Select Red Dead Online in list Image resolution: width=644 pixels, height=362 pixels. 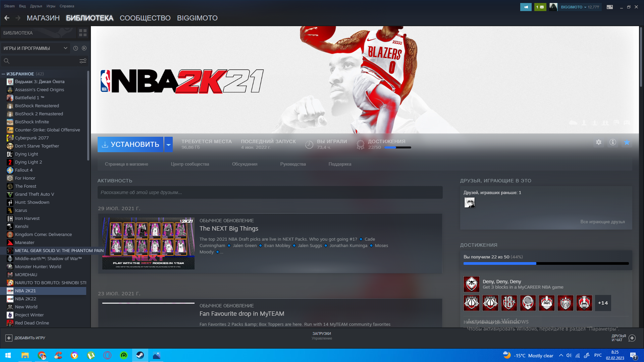coord(44,323)
